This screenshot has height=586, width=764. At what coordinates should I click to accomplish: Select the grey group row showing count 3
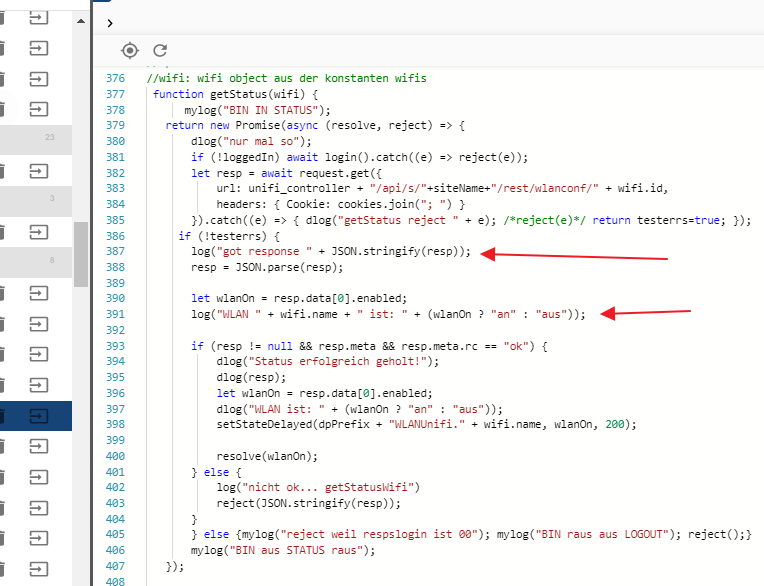point(36,201)
